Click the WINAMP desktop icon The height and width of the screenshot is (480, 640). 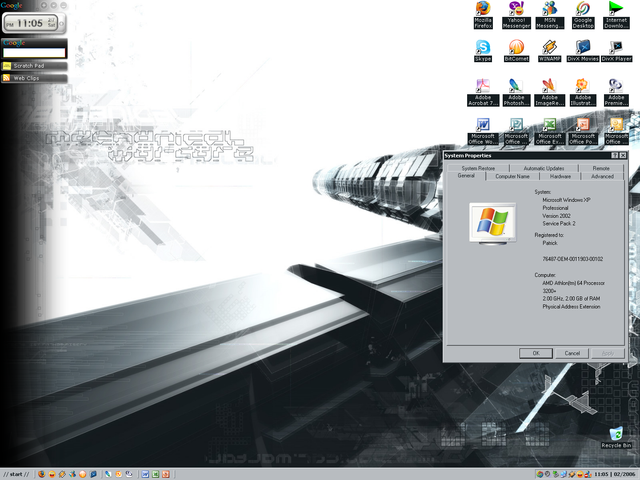tap(549, 47)
